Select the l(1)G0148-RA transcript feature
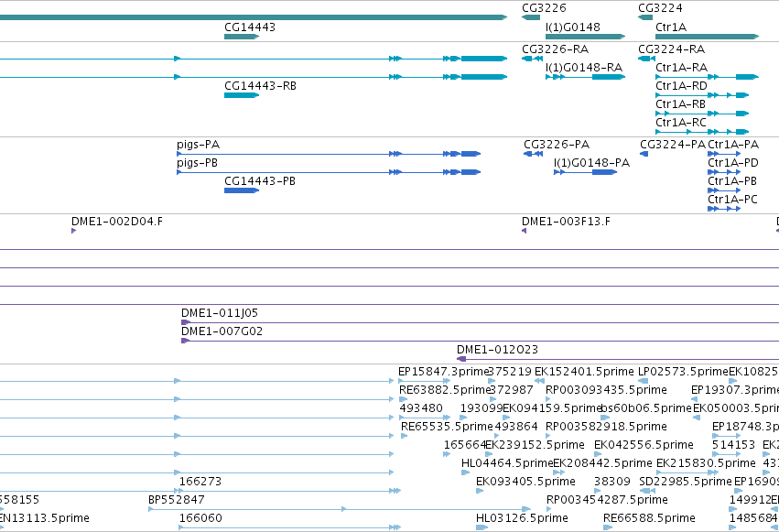Image resolution: width=779 pixels, height=532 pixels. pos(585,77)
